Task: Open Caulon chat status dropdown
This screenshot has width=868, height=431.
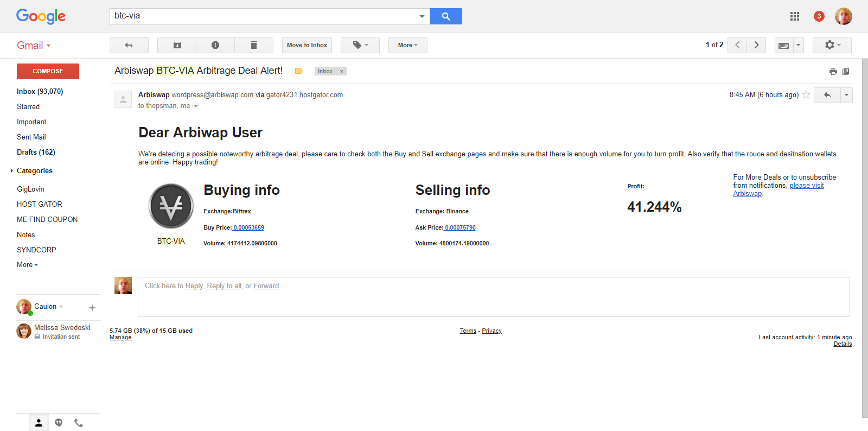Action: click(61, 307)
